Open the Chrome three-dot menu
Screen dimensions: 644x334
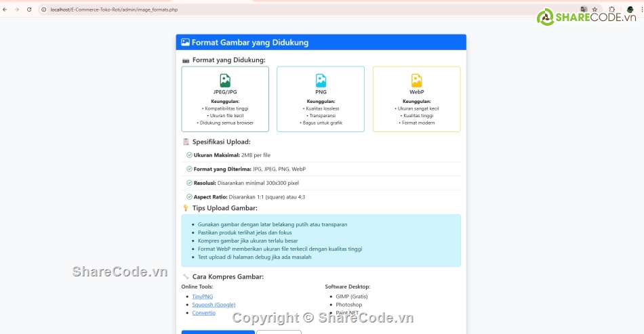click(638, 9)
